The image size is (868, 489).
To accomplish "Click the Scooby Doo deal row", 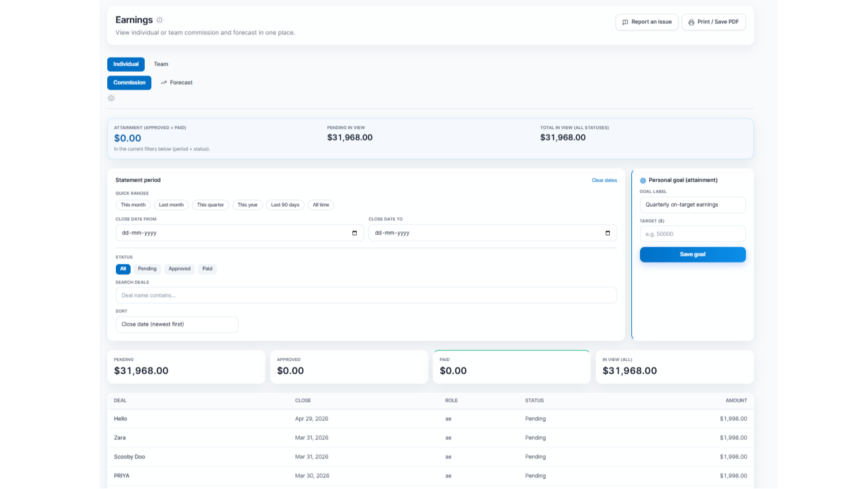I will point(430,457).
